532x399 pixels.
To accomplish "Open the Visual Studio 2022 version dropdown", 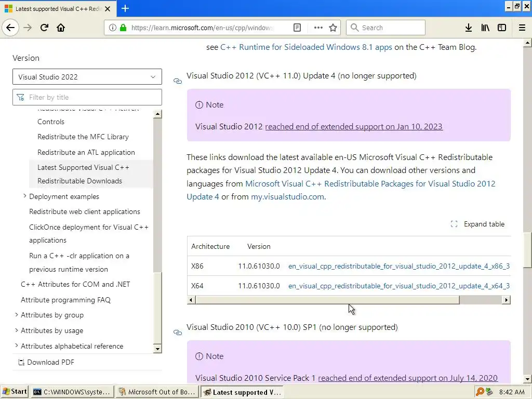I will click(87, 77).
